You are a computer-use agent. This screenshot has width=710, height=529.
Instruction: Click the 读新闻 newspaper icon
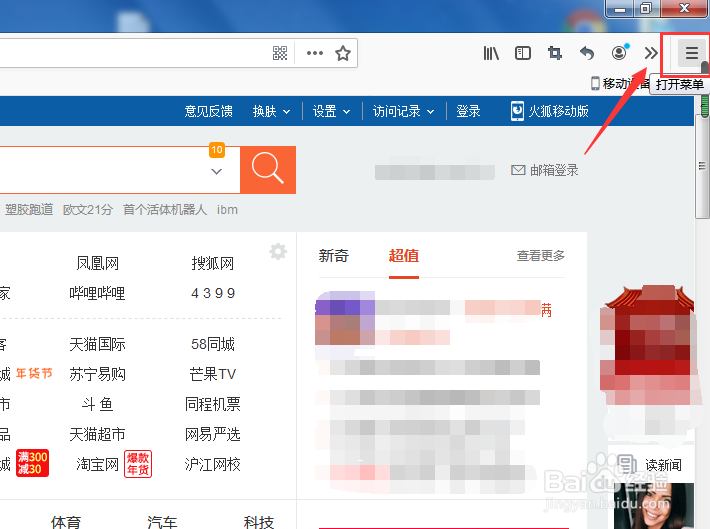(627, 464)
